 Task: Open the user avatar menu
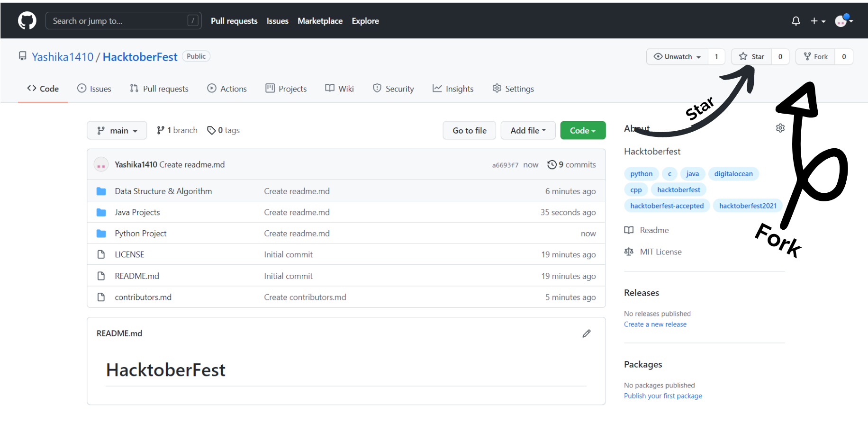coord(844,21)
